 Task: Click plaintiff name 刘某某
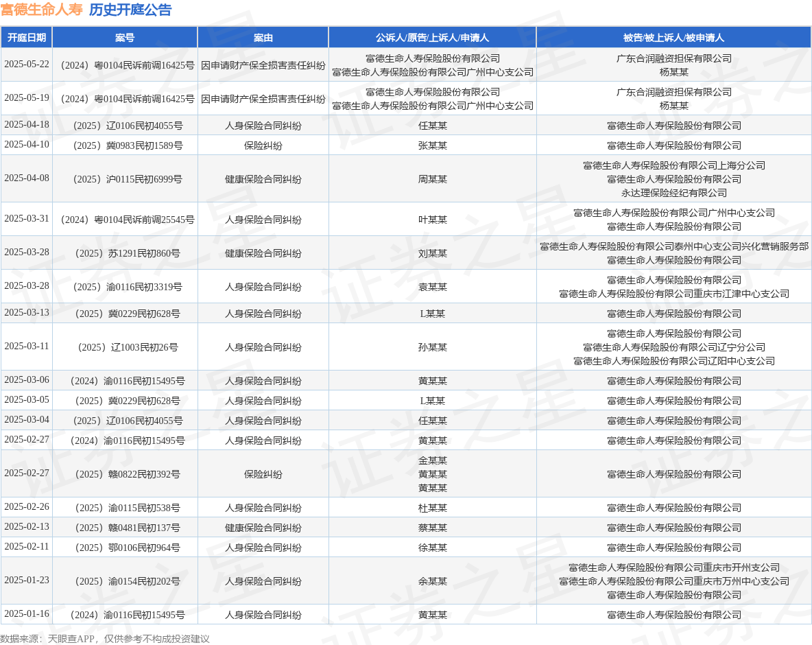tap(433, 253)
